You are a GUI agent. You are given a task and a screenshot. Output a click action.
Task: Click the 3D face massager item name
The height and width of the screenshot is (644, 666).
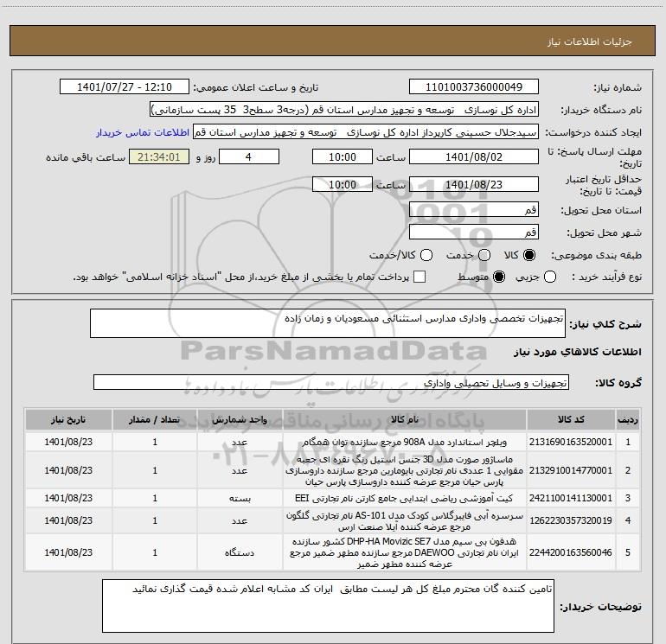click(x=405, y=470)
